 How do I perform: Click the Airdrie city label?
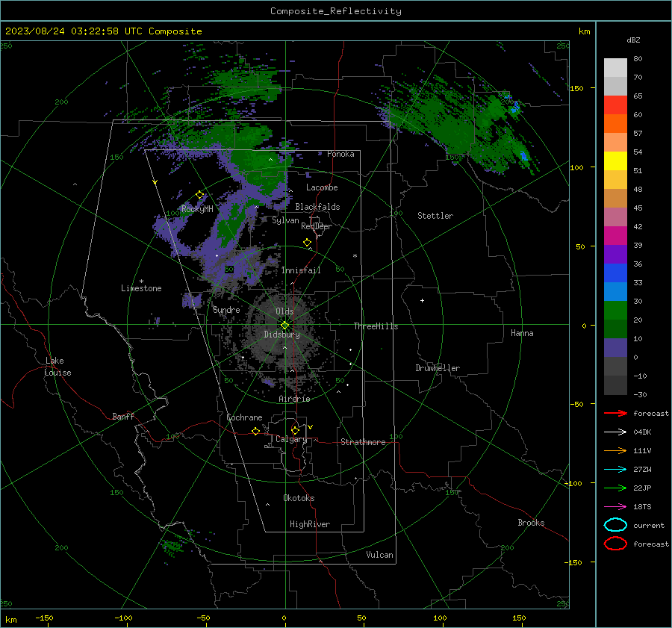pyautogui.click(x=294, y=399)
